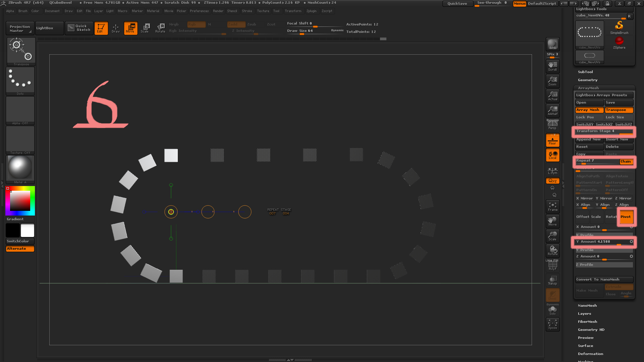Click the Scroll navigation icon
Image resolution: width=644 pixels, height=362 pixels.
[x=552, y=66]
